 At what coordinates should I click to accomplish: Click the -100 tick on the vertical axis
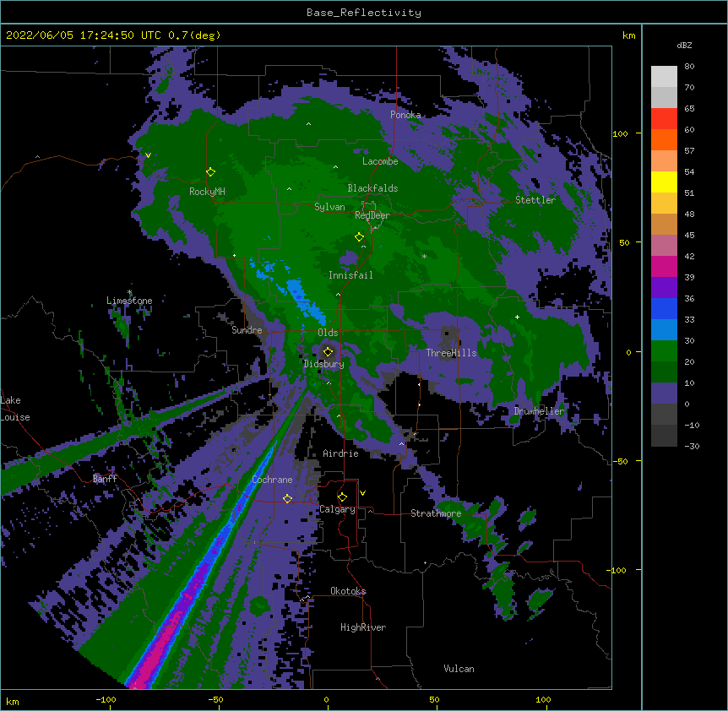617,570
